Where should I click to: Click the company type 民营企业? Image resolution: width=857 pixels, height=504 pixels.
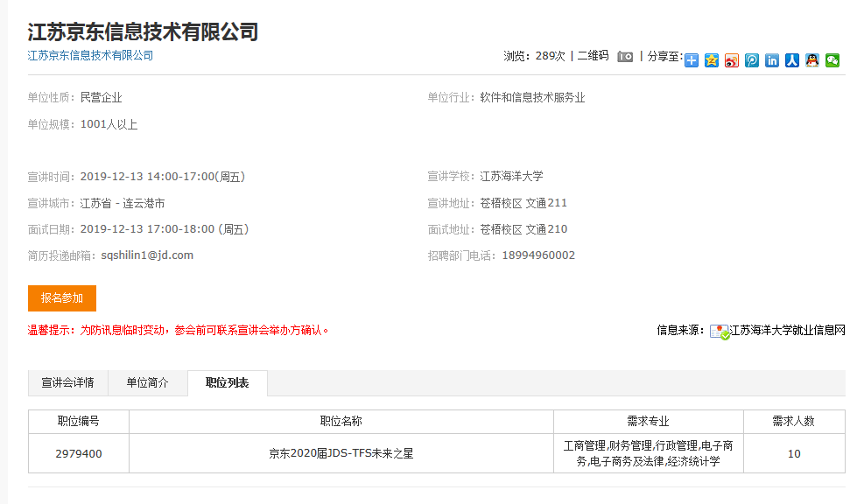click(102, 98)
